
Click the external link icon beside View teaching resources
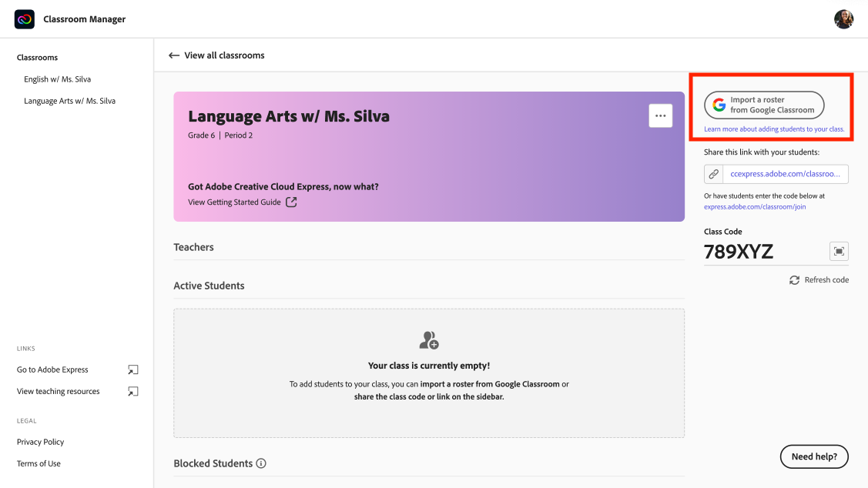click(x=132, y=392)
